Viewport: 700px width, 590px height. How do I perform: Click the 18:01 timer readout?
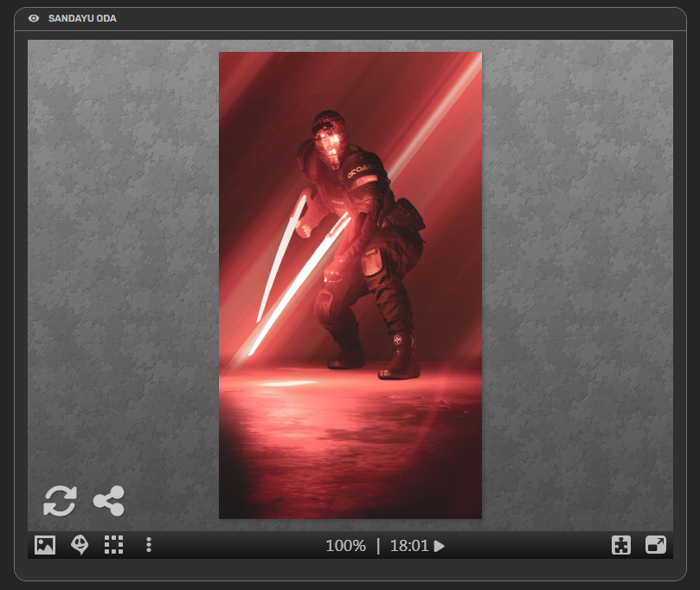pyautogui.click(x=417, y=546)
